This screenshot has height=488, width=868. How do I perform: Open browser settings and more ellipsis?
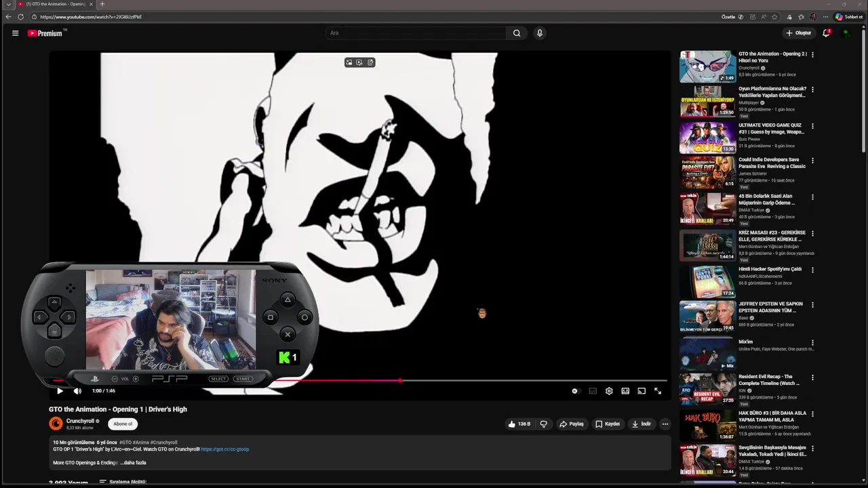coord(825,17)
